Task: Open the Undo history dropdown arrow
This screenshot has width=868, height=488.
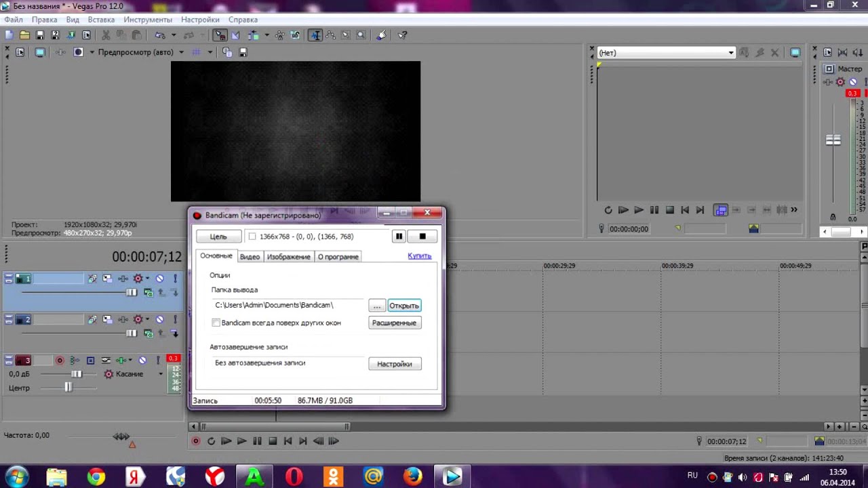Action: pyautogui.click(x=174, y=35)
